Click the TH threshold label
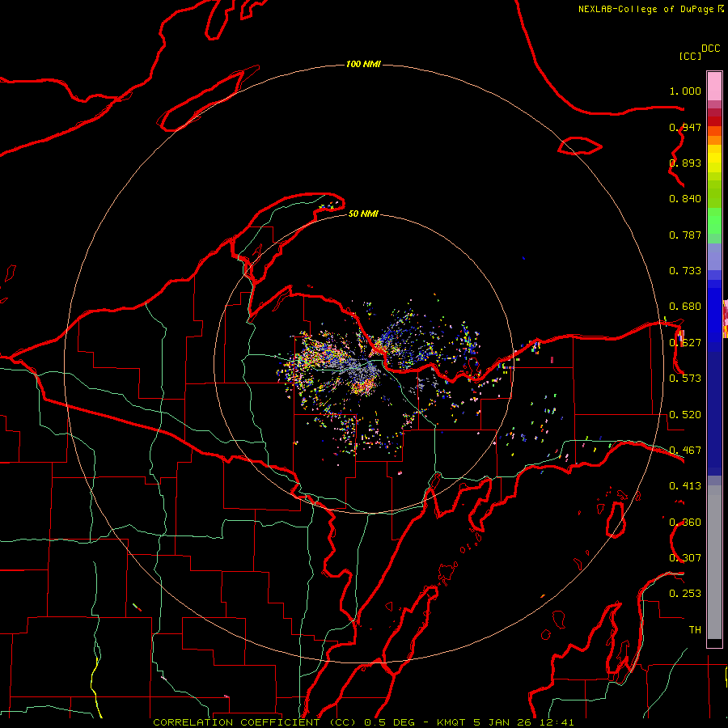Image resolution: width=728 pixels, height=728 pixels. 695,630
